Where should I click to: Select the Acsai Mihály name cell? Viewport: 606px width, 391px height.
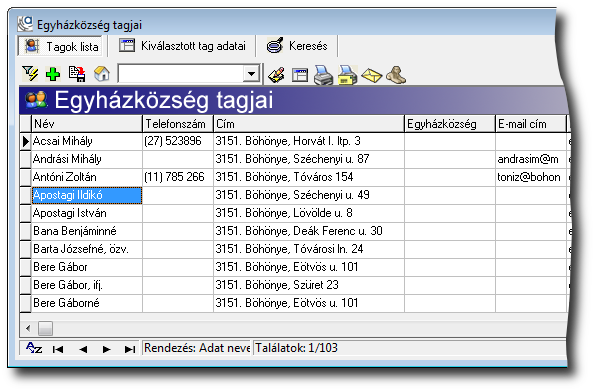pyautogui.click(x=87, y=141)
